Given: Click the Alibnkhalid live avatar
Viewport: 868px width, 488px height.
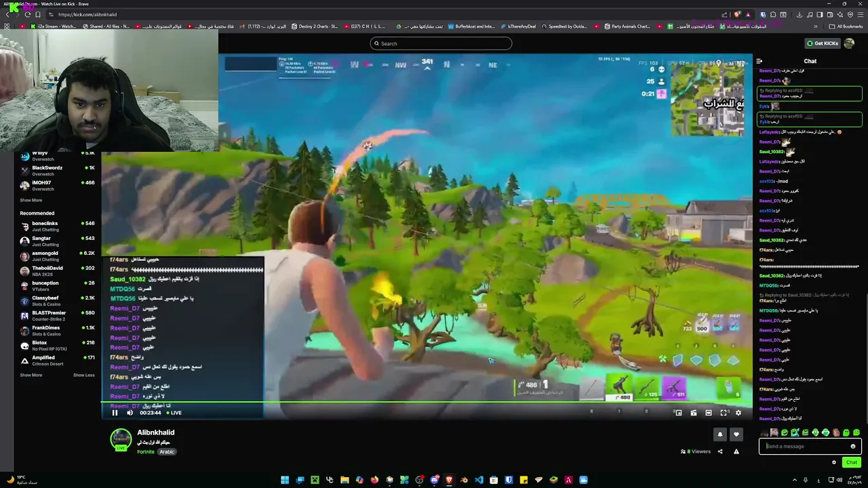Looking at the screenshot, I should [121, 439].
